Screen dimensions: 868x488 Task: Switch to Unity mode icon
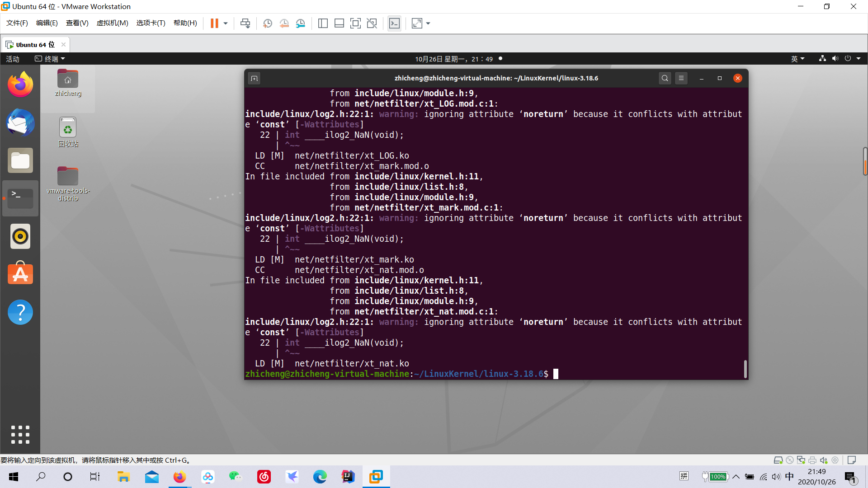372,23
